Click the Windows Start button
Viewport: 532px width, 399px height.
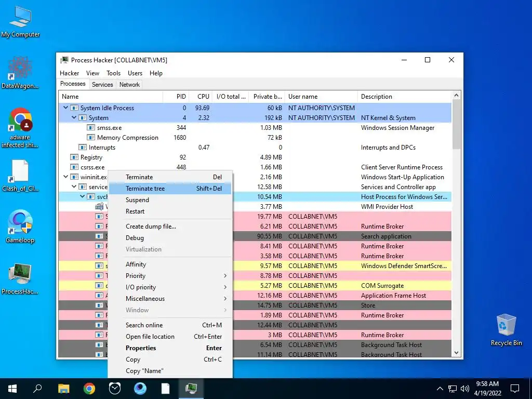click(12, 389)
